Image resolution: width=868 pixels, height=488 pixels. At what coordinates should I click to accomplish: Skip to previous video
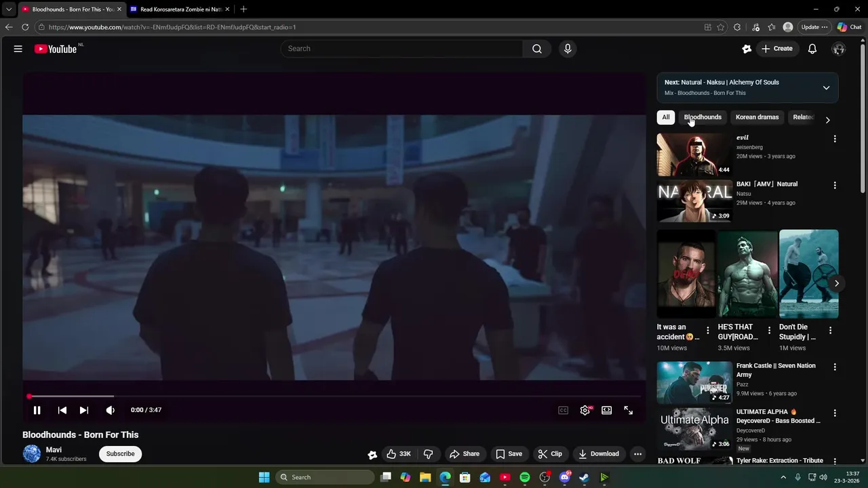[x=62, y=410]
